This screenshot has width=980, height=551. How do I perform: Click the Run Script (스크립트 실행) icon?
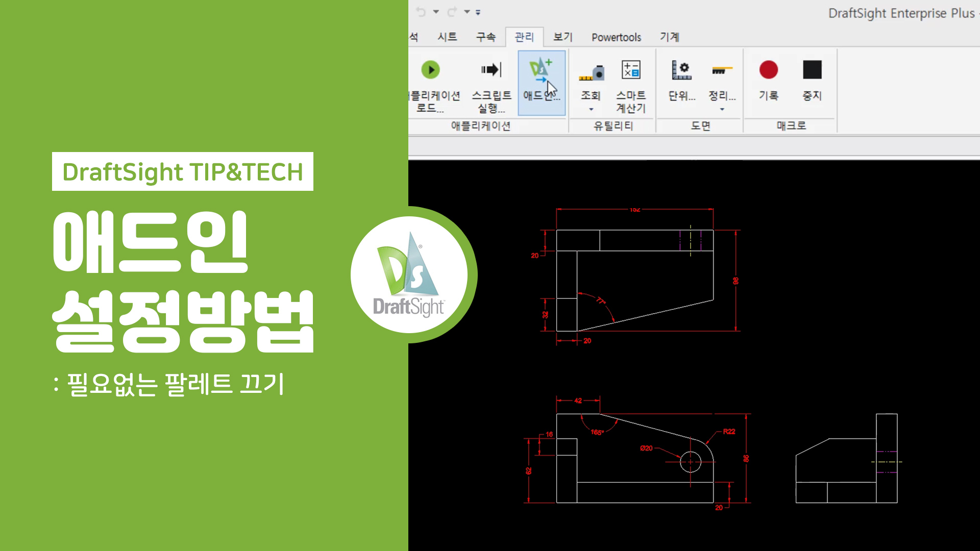click(x=491, y=70)
